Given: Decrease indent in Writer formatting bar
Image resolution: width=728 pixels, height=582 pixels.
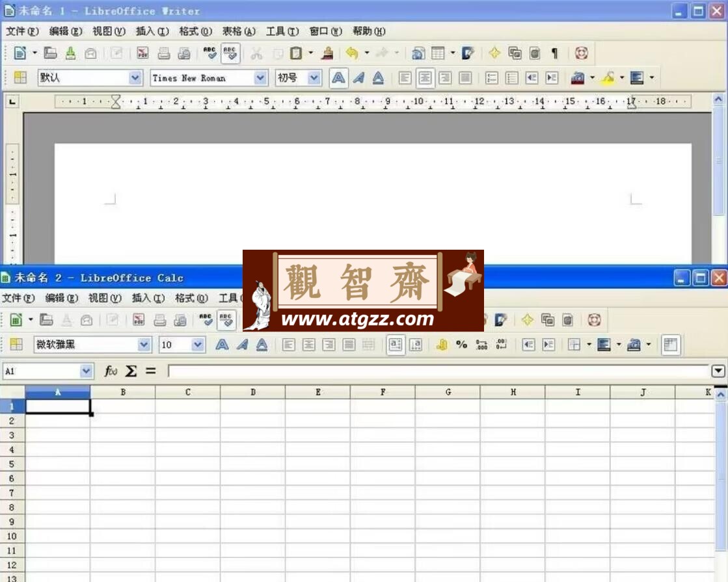Looking at the screenshot, I should tap(532, 77).
